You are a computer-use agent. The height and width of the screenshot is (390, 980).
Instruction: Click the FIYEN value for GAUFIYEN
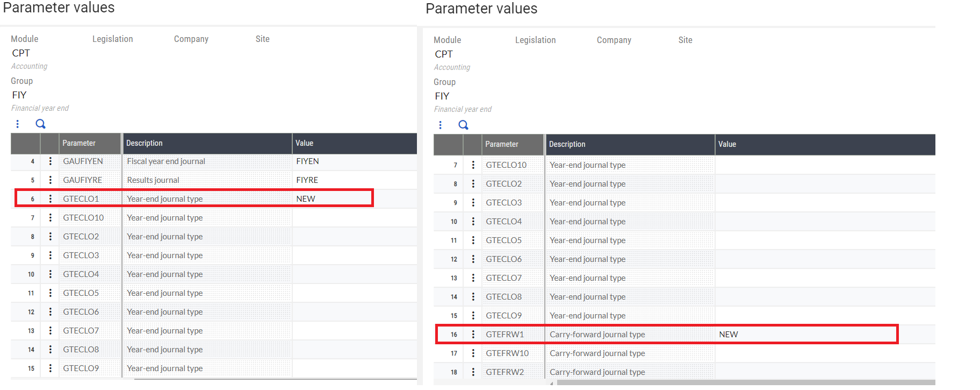pyautogui.click(x=307, y=161)
